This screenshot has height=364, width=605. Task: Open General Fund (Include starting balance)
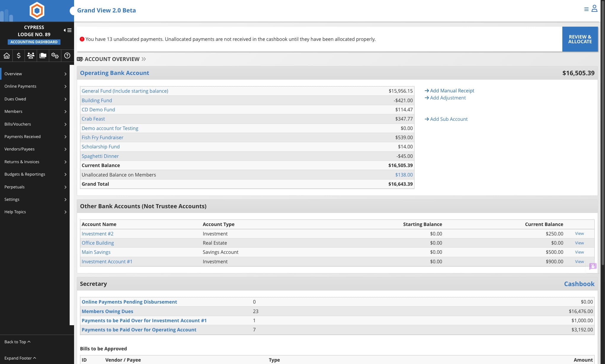tap(125, 91)
